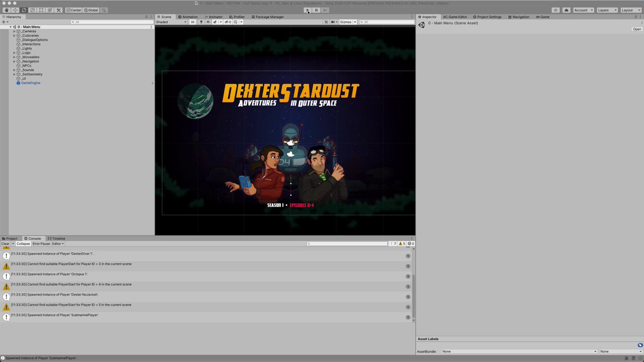Switch to the Game tab
Screen dimensions: 644x362
543,17
